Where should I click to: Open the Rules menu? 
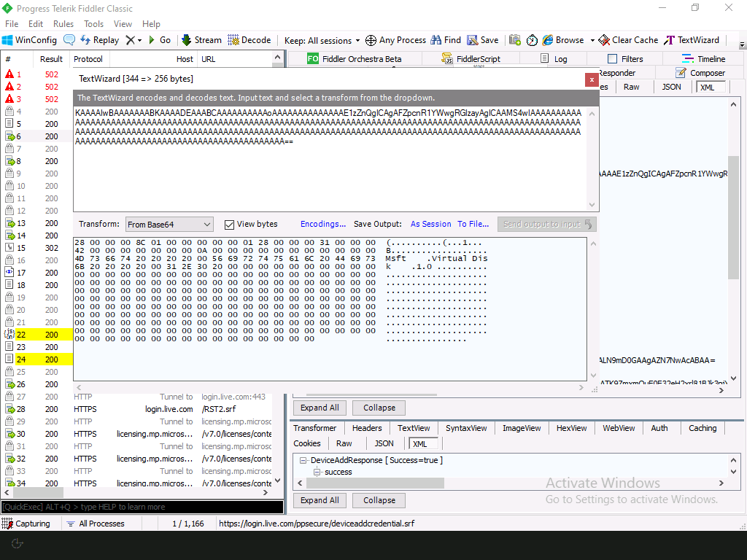(63, 24)
